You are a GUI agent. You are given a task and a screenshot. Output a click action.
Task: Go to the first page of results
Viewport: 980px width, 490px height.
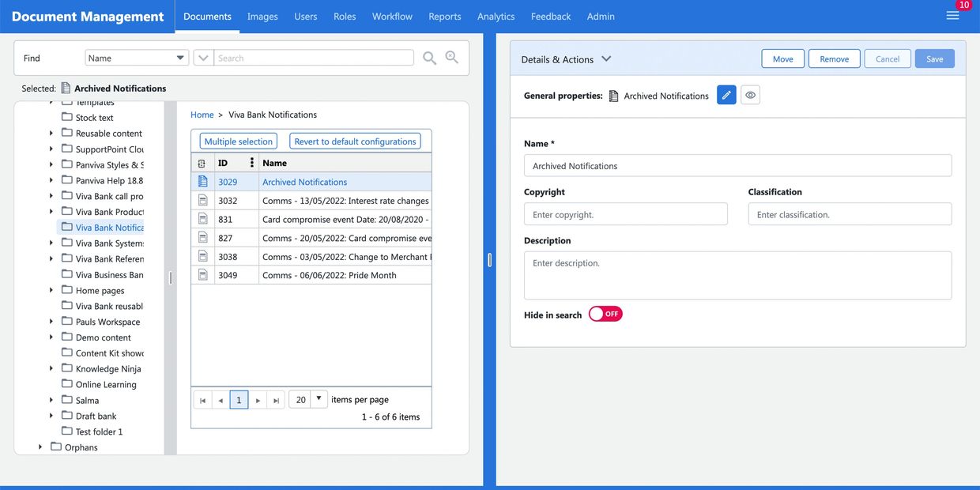click(x=202, y=400)
